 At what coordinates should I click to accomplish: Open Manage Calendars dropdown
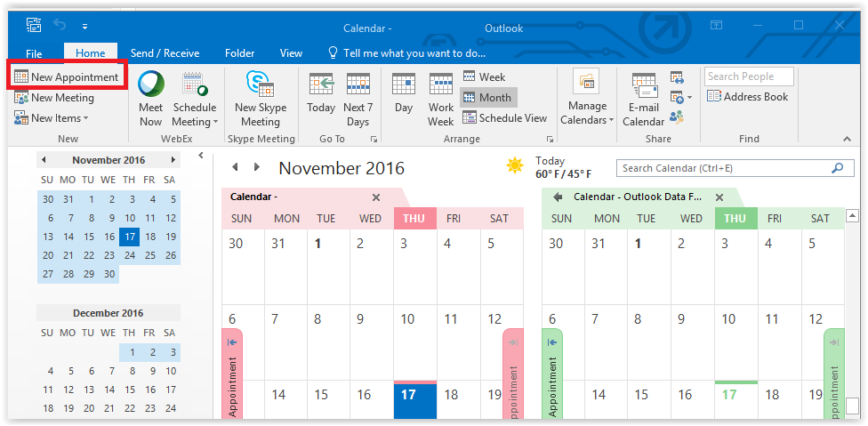[587, 99]
